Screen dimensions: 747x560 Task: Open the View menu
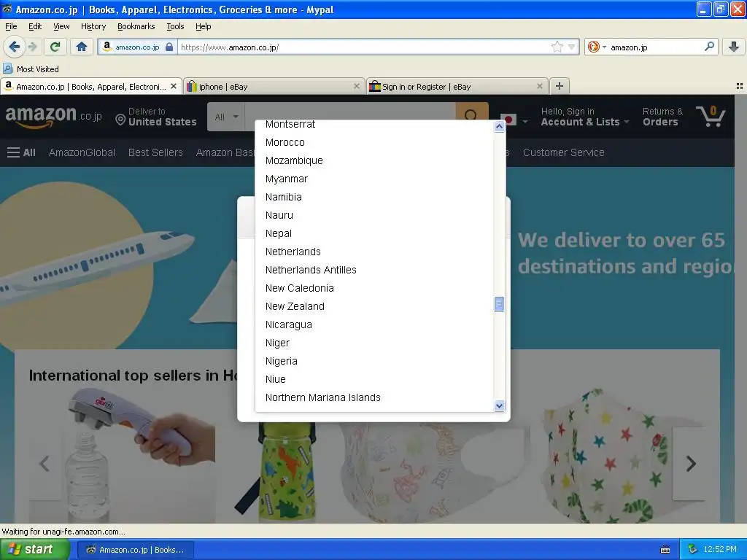(61, 26)
